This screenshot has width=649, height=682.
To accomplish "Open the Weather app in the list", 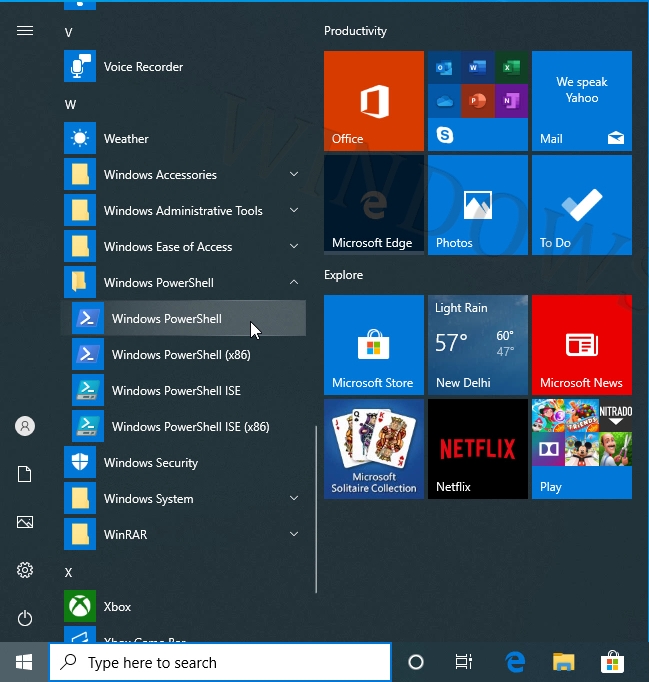I will click(x=185, y=139).
